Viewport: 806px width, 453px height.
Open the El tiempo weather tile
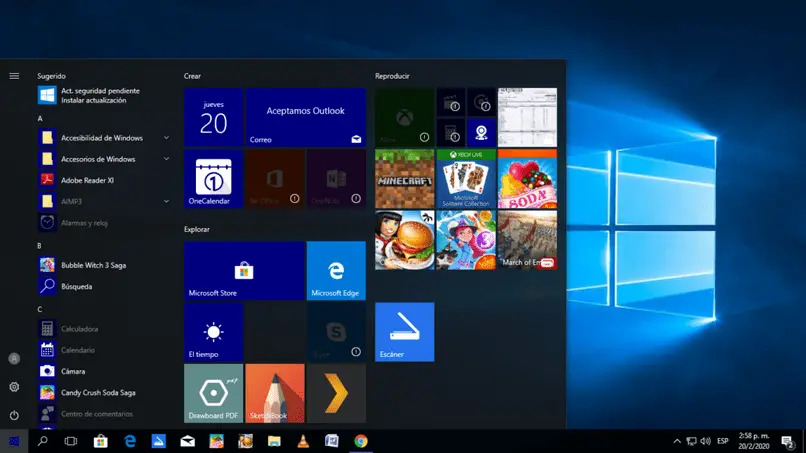coord(213,332)
